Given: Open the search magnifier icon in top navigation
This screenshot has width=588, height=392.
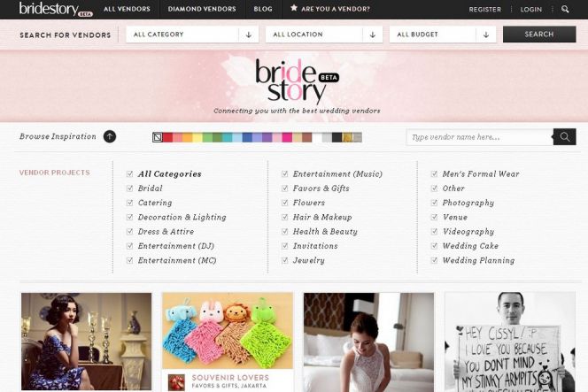Looking at the screenshot, I should [x=565, y=9].
